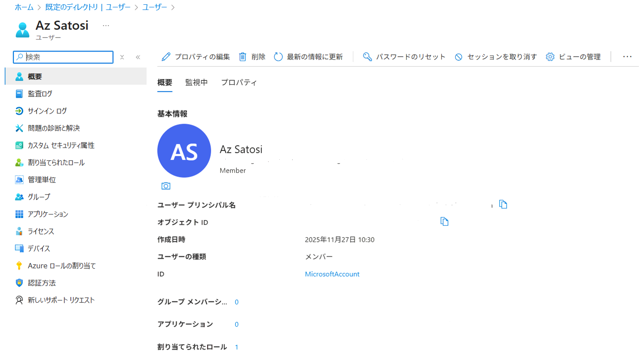Refresh user info with the refresh icon
Screen dimensions: 644x362
coord(278,56)
